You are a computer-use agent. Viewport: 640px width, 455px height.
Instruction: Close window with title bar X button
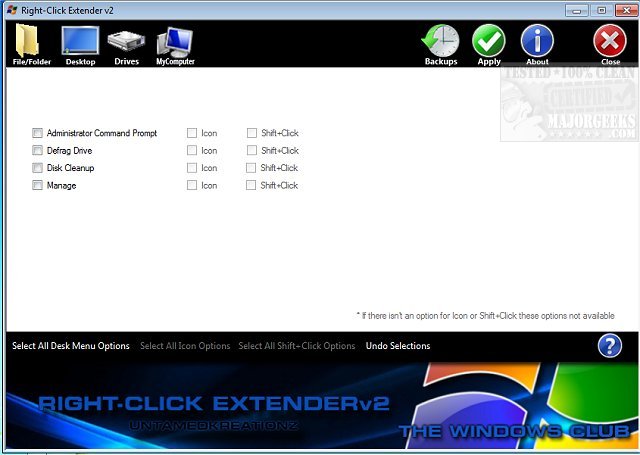tap(626, 10)
